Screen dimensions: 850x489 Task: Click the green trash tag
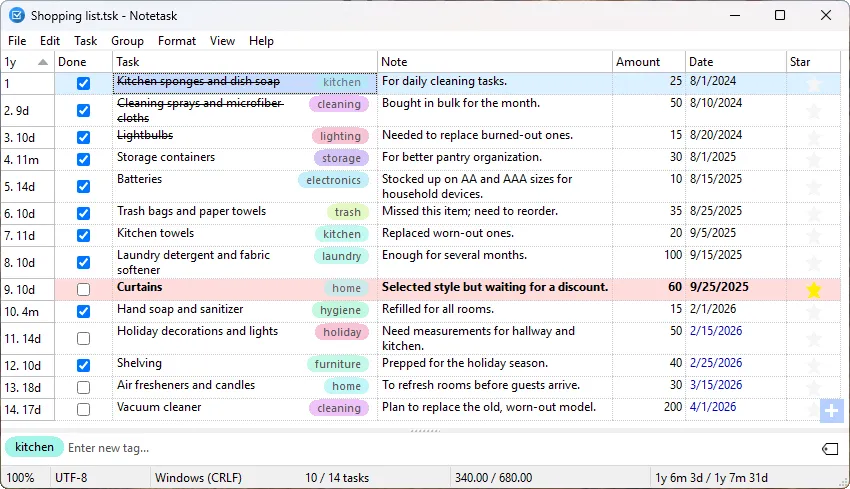click(x=347, y=212)
